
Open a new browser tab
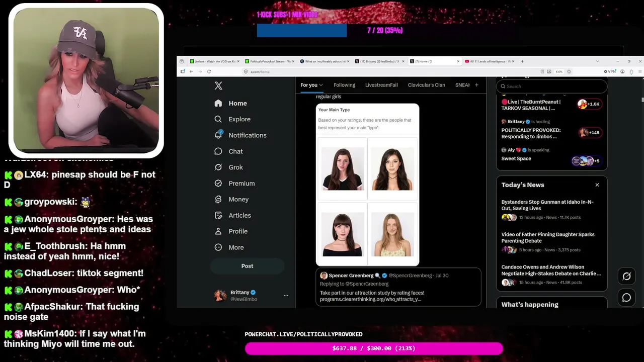pyautogui.click(x=522, y=61)
